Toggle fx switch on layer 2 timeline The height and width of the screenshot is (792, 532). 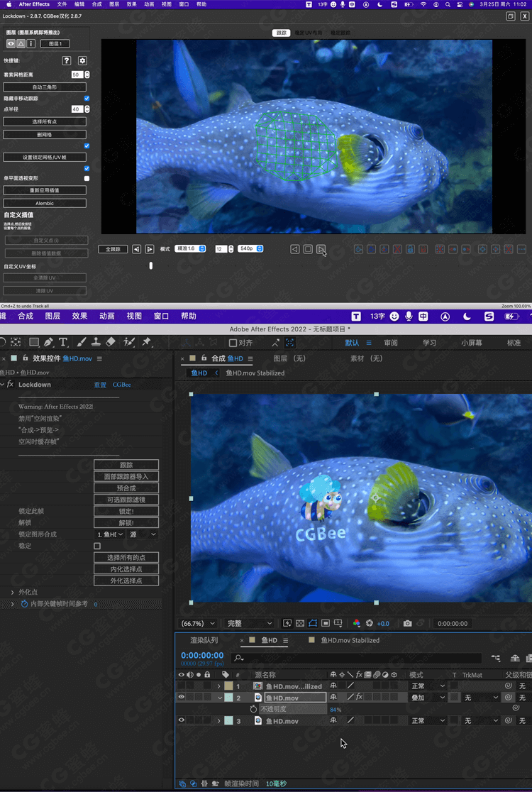tap(360, 697)
